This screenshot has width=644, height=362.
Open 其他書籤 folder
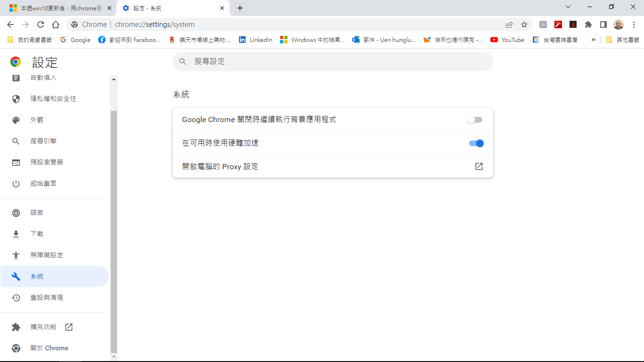click(x=622, y=40)
